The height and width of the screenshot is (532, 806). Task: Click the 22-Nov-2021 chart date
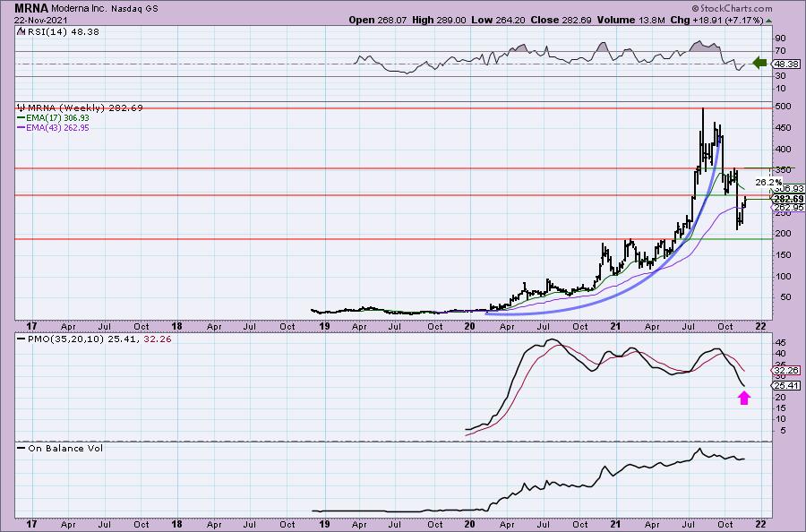pos(40,20)
